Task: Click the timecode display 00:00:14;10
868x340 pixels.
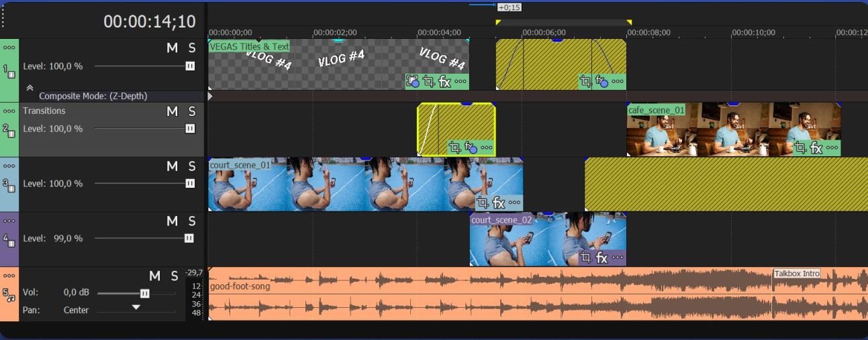Action: [x=149, y=22]
